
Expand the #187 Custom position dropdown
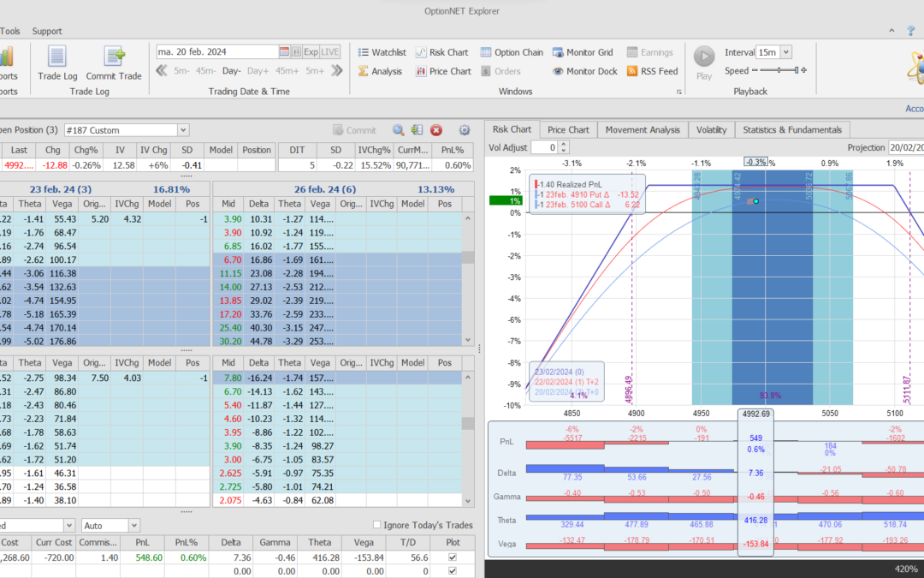(x=182, y=130)
